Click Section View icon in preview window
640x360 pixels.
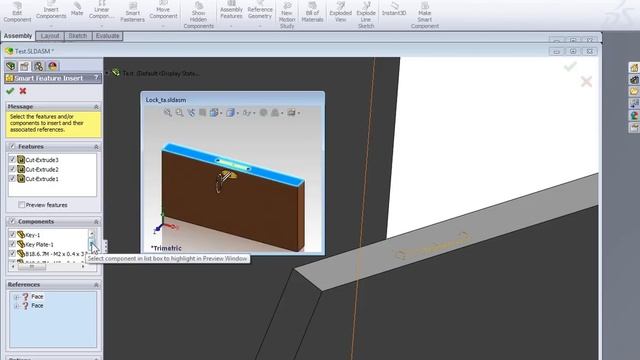[202, 113]
